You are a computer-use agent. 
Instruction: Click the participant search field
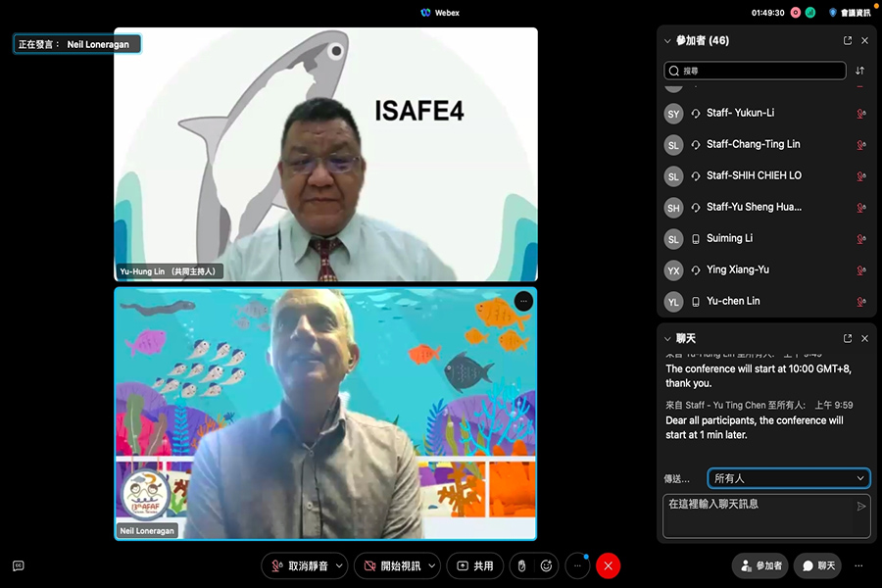pos(755,71)
